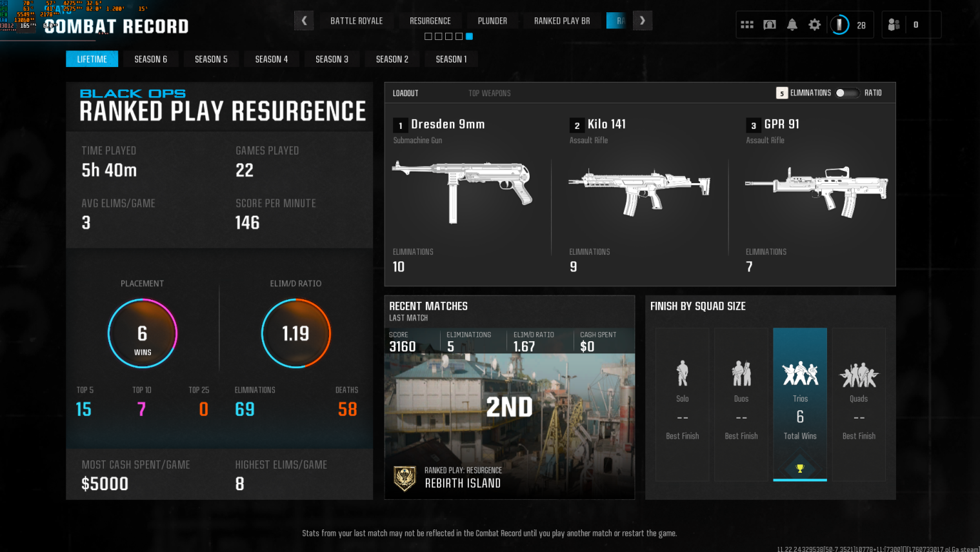The image size is (980, 552).
Task: Click the Score Per Minute value 146
Action: [x=247, y=223]
